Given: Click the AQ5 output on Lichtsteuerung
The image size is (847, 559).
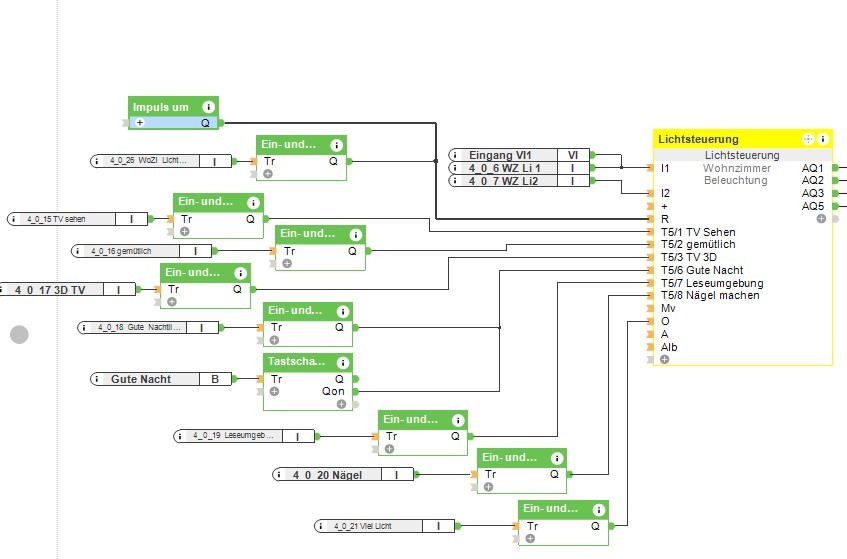Looking at the screenshot, I should [812, 206].
